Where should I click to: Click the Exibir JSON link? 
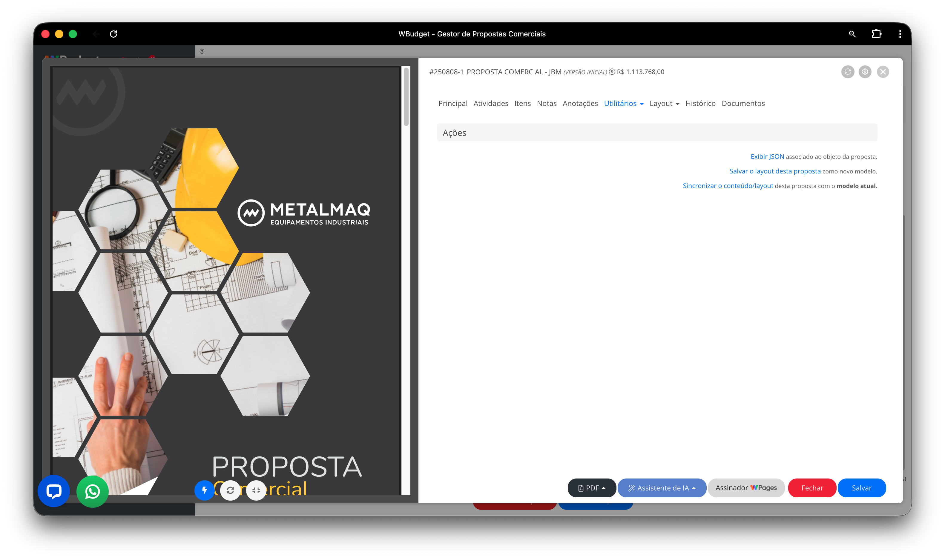click(x=767, y=157)
